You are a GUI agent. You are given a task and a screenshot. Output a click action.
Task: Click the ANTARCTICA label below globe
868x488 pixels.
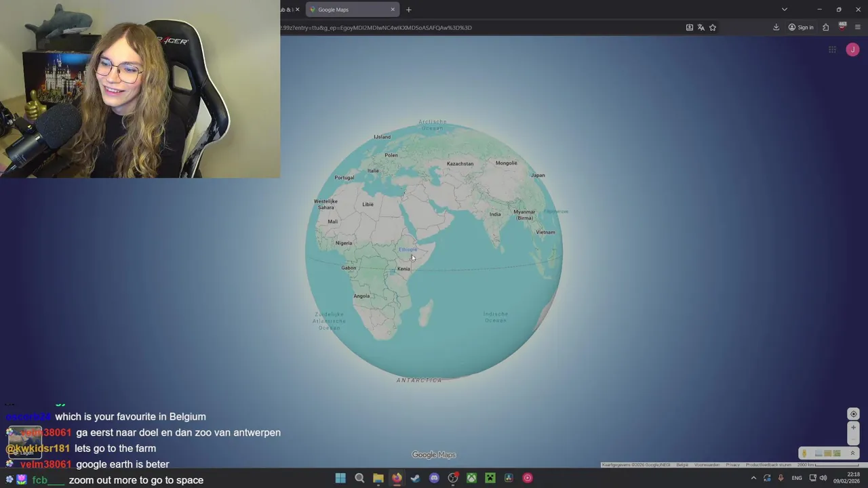419,380
